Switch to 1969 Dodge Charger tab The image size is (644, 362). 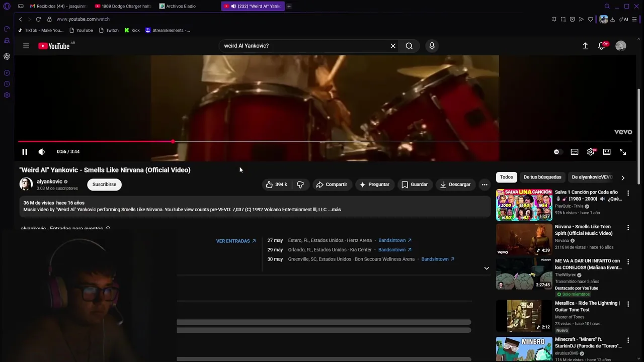123,6
